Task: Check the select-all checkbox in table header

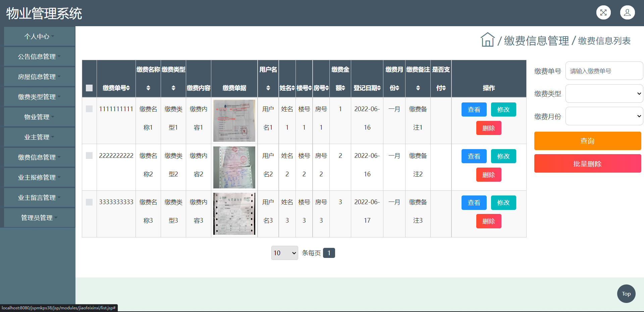Action: click(x=89, y=88)
